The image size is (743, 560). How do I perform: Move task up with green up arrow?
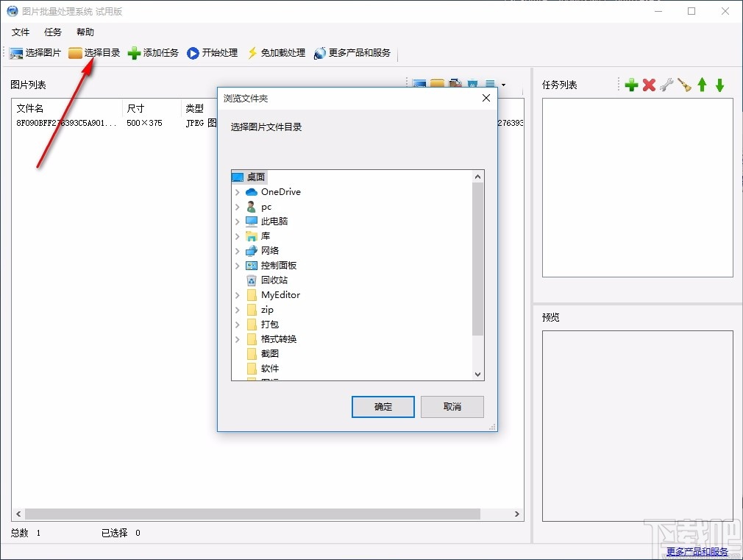703,84
